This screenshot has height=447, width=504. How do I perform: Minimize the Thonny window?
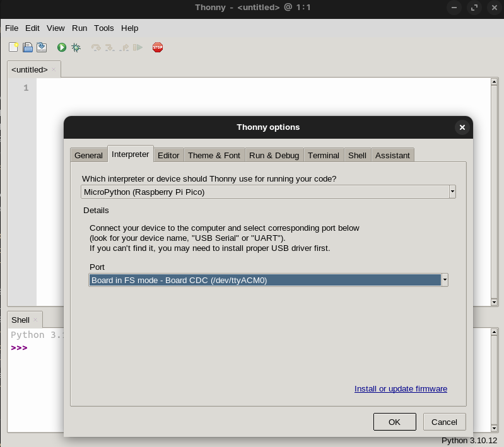[x=454, y=8]
